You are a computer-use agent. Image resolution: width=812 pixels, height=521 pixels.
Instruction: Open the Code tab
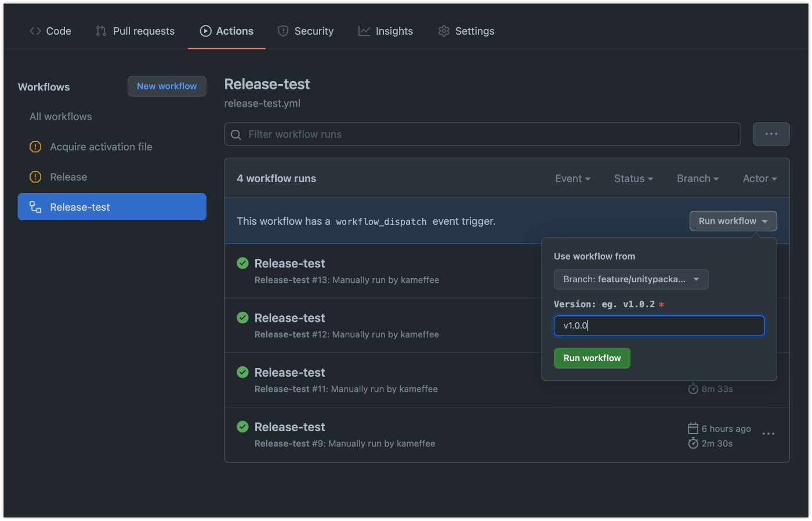pos(50,31)
